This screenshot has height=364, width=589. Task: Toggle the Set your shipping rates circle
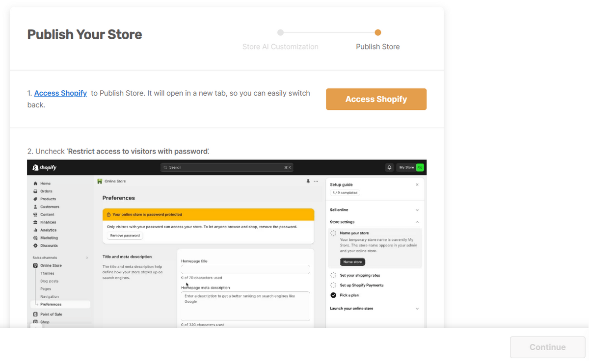pos(333,275)
